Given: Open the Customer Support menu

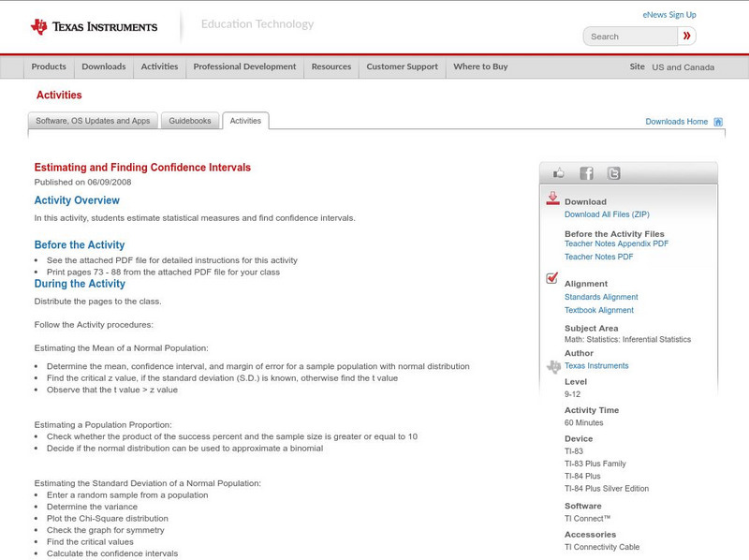Looking at the screenshot, I should click(x=403, y=66).
